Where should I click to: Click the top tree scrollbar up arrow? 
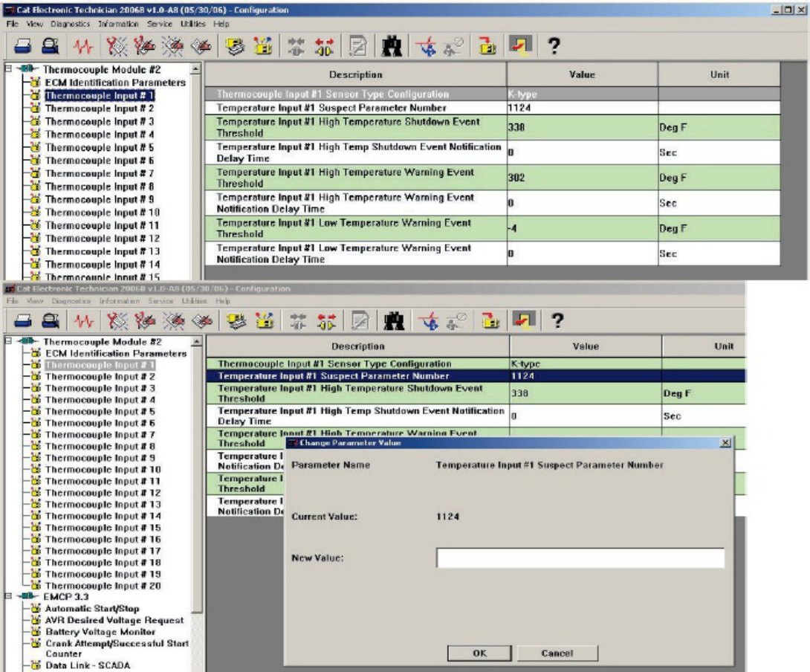pos(195,68)
